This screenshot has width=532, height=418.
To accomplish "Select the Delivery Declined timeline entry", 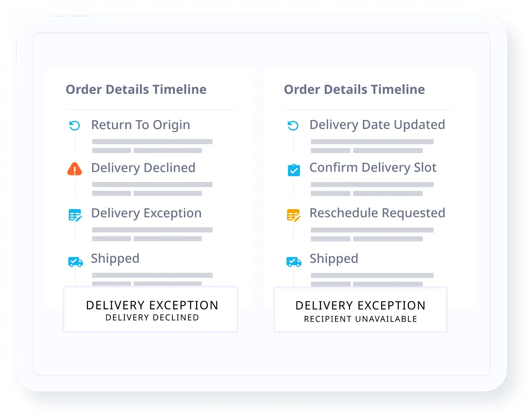I will [x=143, y=168].
